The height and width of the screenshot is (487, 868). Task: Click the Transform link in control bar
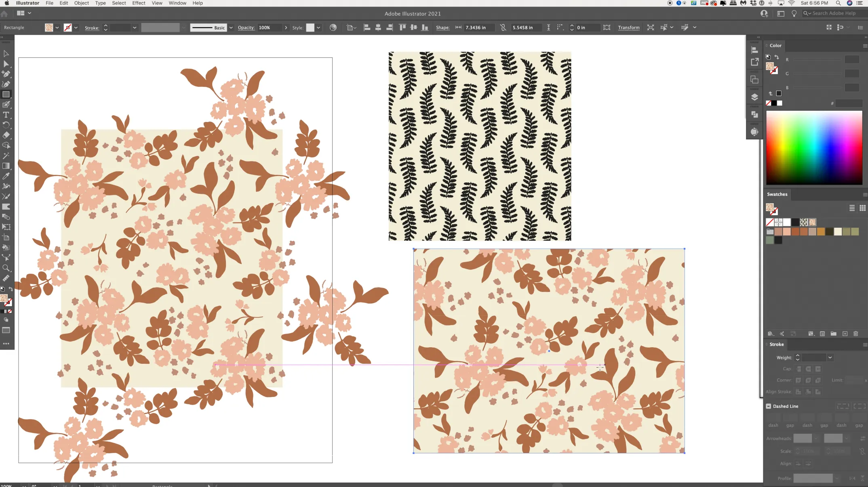point(628,27)
